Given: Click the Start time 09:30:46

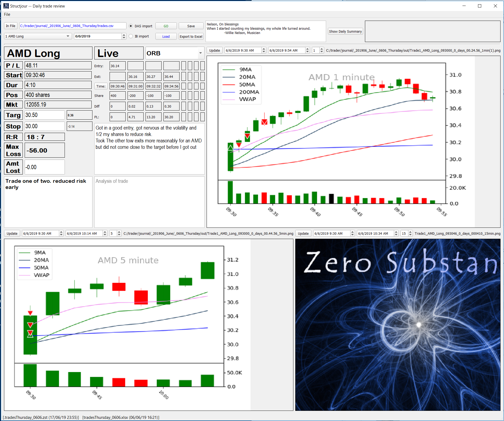Looking at the screenshot, I should tap(58, 75).
